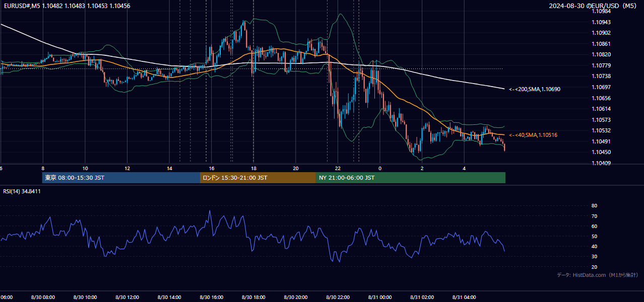
Task: Click the RSI(14) 34.8411 indicator label
Action: click(x=22, y=191)
